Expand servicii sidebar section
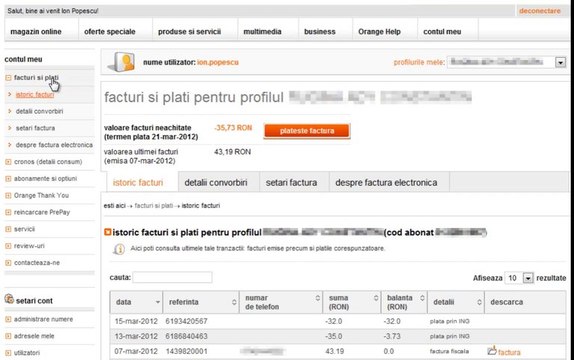Screen dimensions: 574x360 point(8,229)
